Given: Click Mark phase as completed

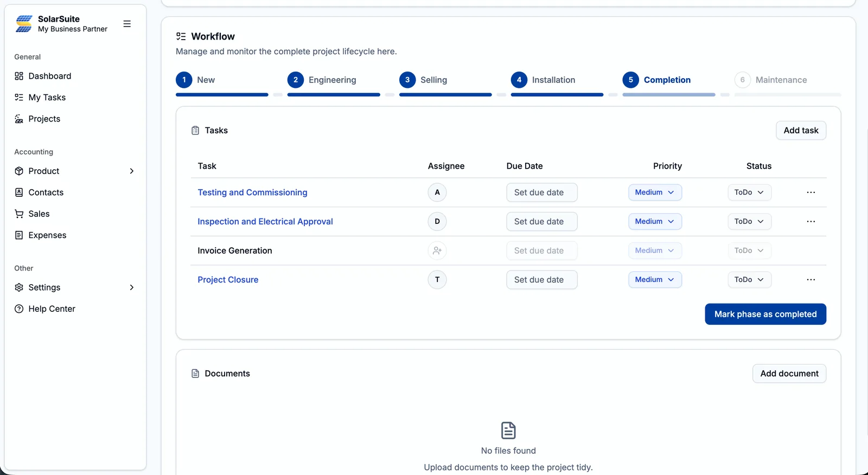Looking at the screenshot, I should [765, 314].
